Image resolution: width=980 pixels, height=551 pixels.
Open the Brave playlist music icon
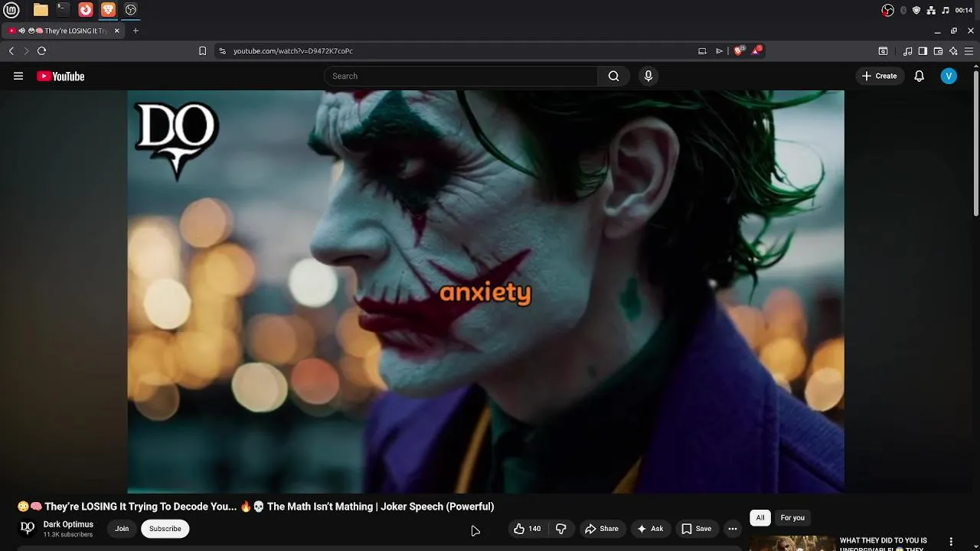click(x=908, y=51)
